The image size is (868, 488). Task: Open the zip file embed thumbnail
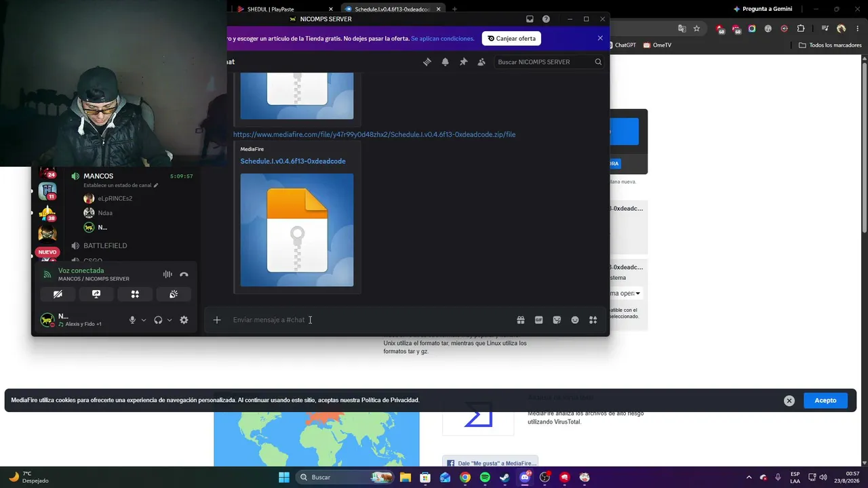pos(297,230)
